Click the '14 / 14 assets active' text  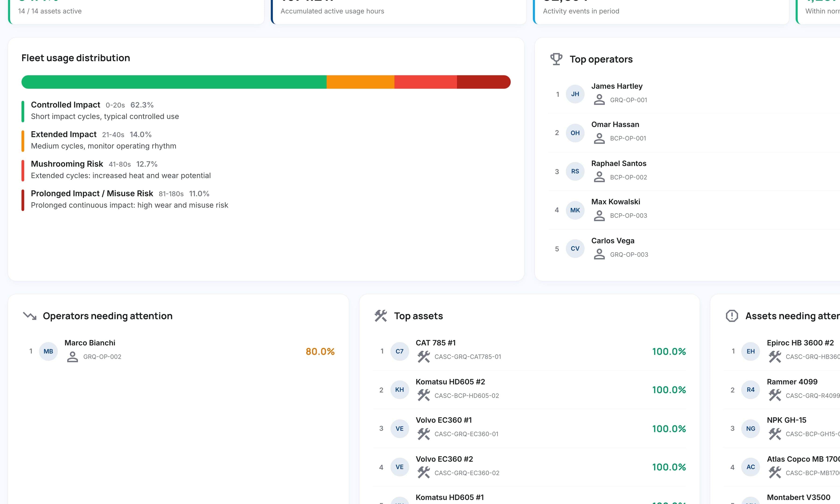tap(50, 11)
